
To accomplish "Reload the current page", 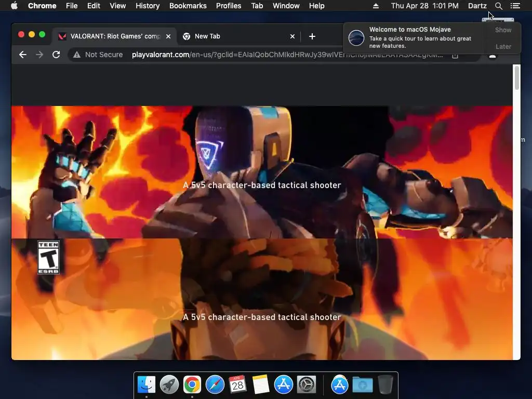I will (x=56, y=55).
